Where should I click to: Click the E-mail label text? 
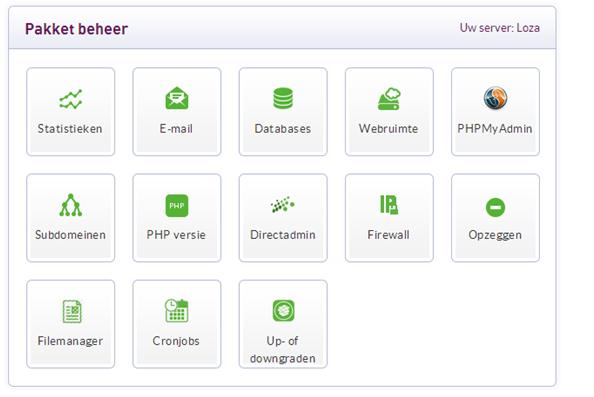coord(176,129)
